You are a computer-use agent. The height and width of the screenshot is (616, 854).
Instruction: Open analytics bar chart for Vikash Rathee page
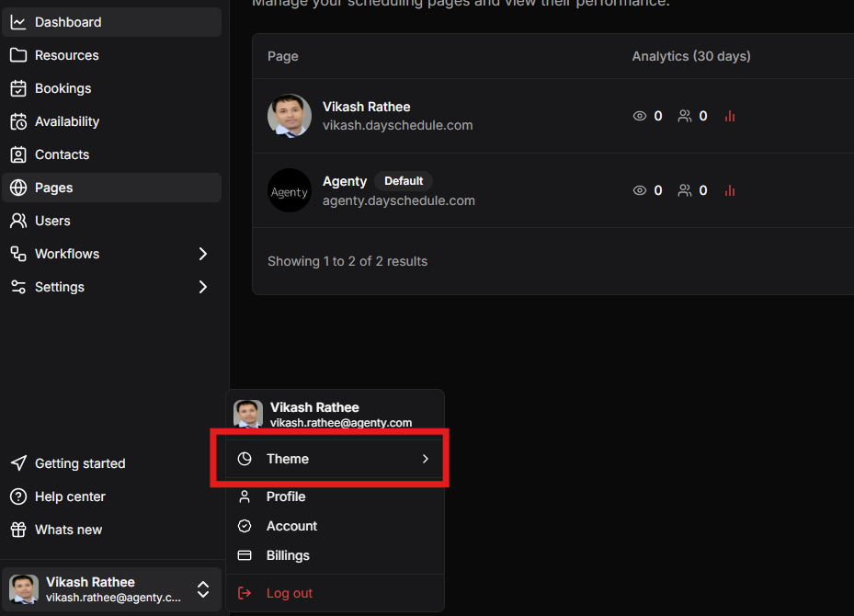(730, 116)
